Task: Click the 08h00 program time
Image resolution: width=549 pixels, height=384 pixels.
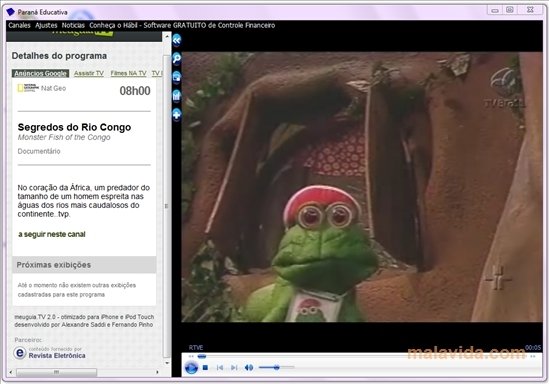Action: click(135, 91)
